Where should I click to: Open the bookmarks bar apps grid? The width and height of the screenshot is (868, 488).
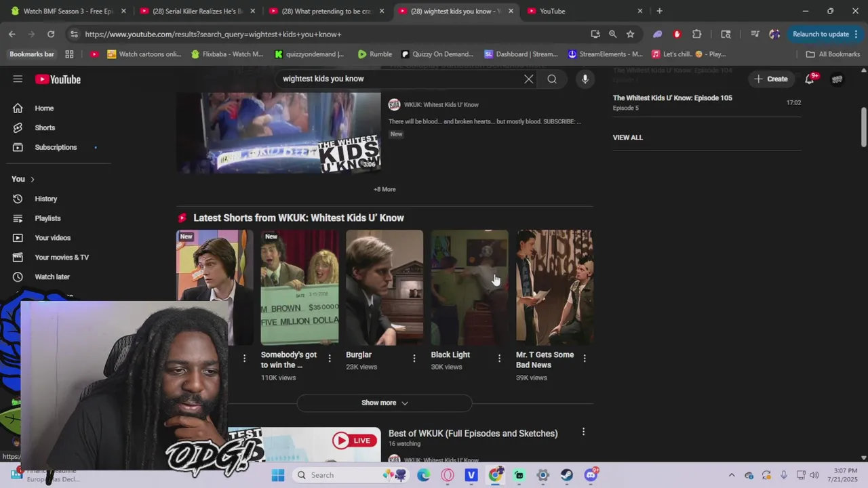tap(69, 54)
